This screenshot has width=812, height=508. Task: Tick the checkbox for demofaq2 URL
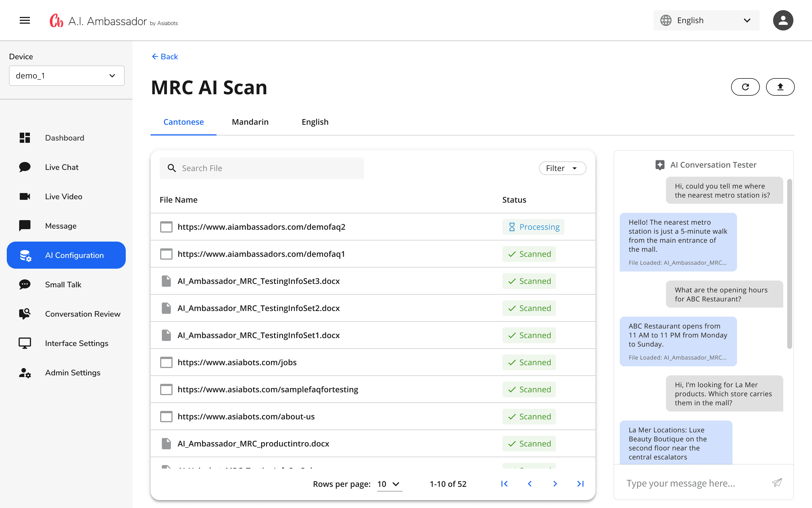click(x=166, y=227)
